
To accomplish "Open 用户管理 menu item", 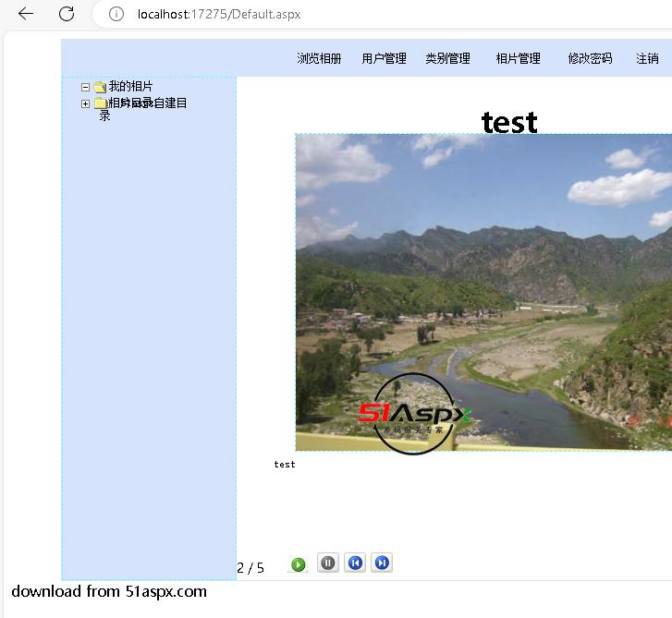I will (x=384, y=58).
